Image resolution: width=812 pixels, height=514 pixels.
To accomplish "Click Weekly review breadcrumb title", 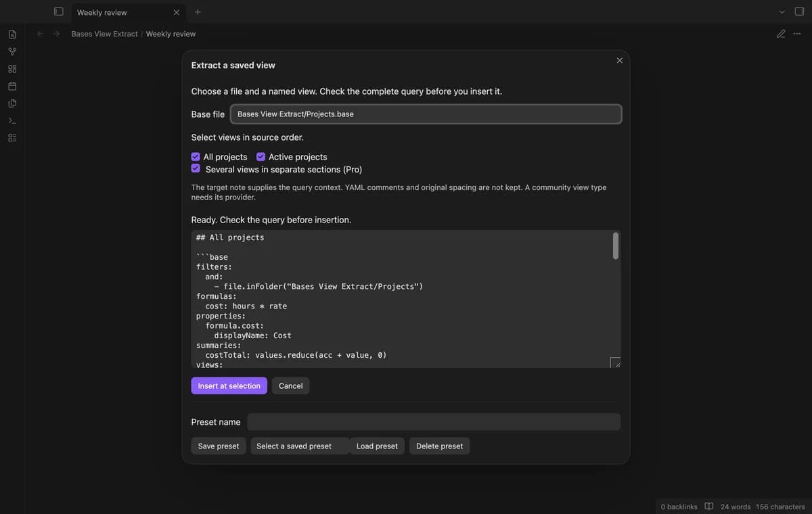I will tap(171, 34).
